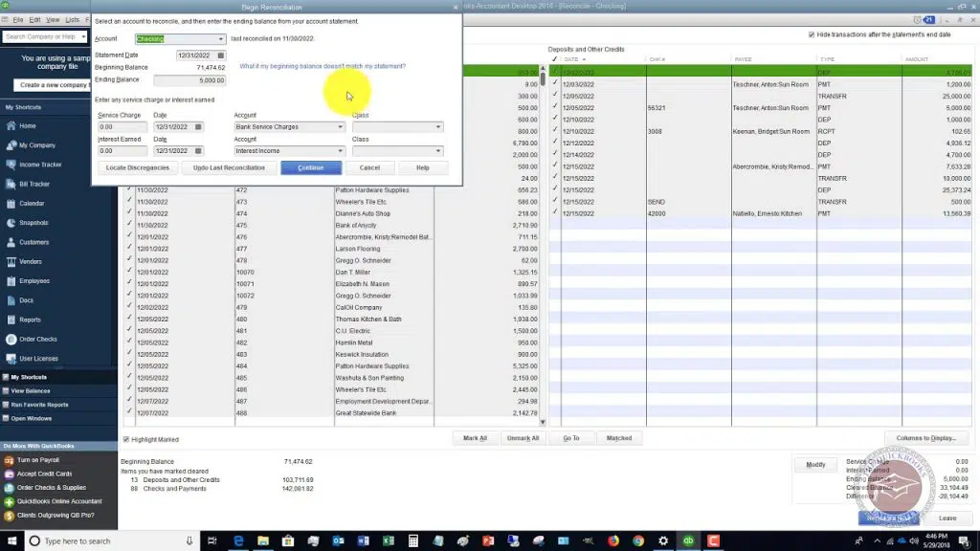Toggle Highlight Marked checkbox
This screenshot has width=980, height=551.
tap(126, 439)
